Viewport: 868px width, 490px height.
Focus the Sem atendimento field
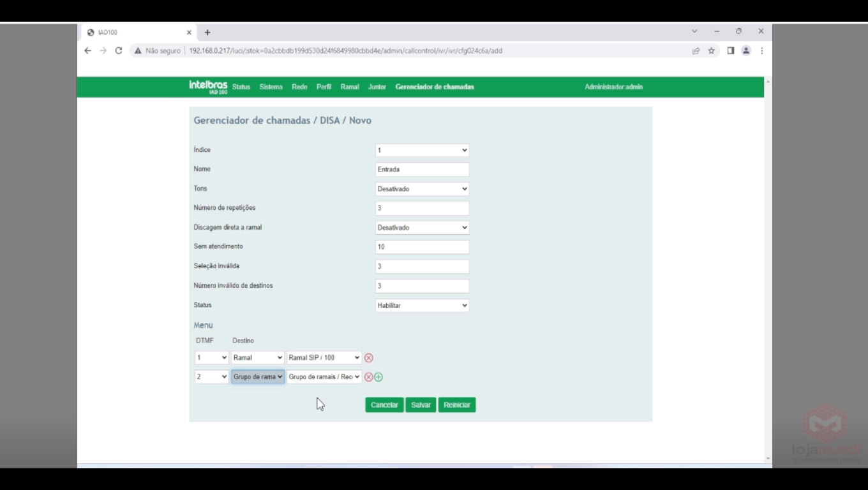(x=422, y=247)
